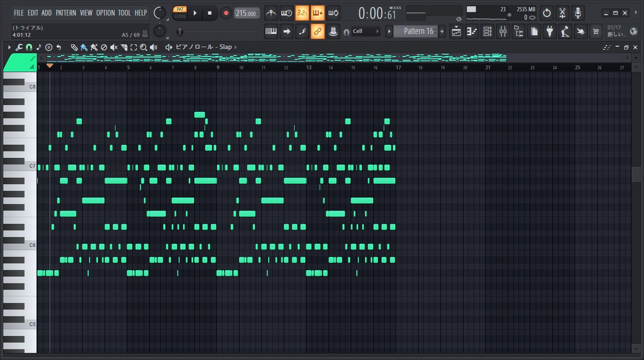Open piano roll options menu arrow
This screenshot has height=360, width=644.
pos(10,47)
